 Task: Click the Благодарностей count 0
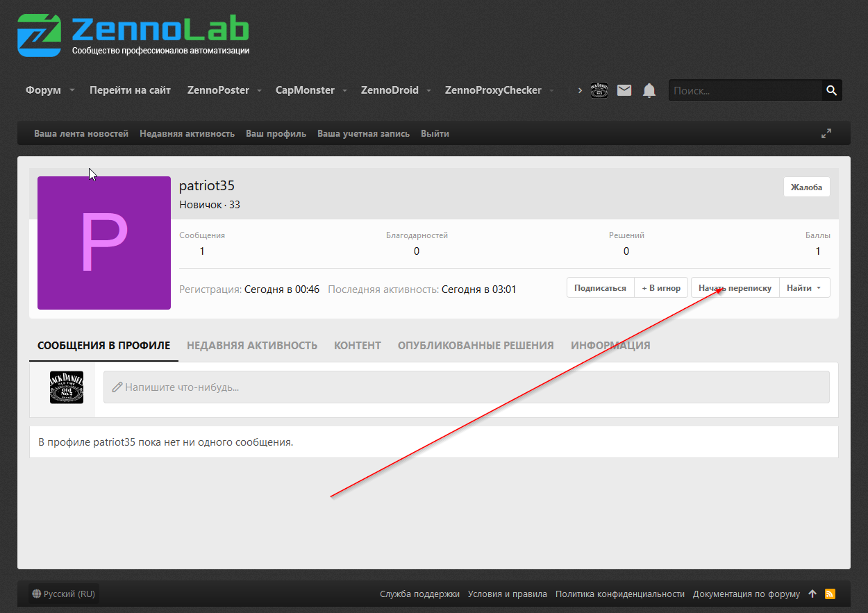[x=417, y=251]
